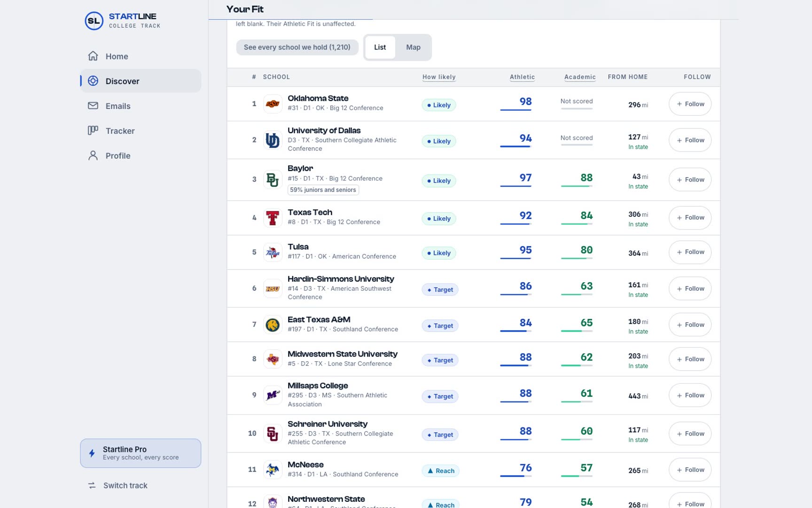Screen dimensions: 812x508
Task: Click the Northwestern State logo
Action: click(273, 502)
